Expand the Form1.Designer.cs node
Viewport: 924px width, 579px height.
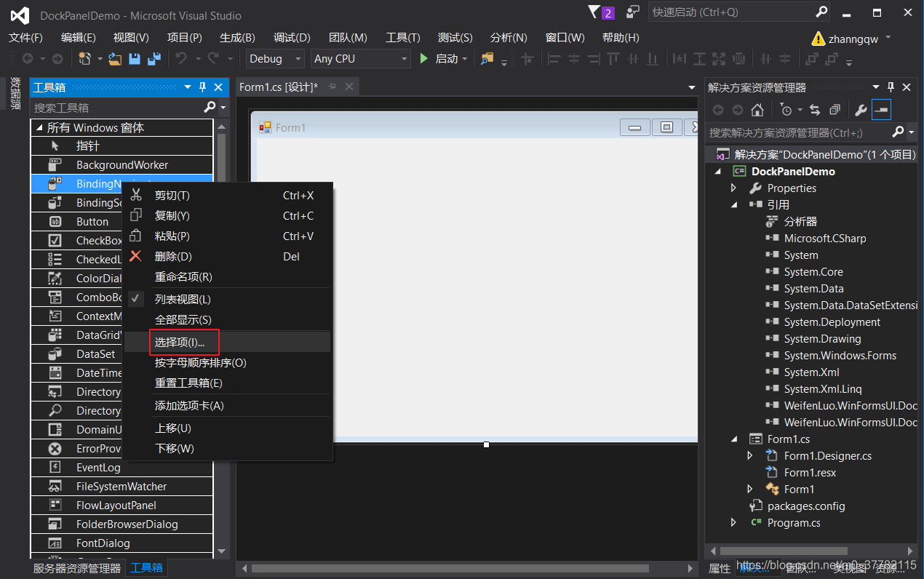(x=750, y=456)
